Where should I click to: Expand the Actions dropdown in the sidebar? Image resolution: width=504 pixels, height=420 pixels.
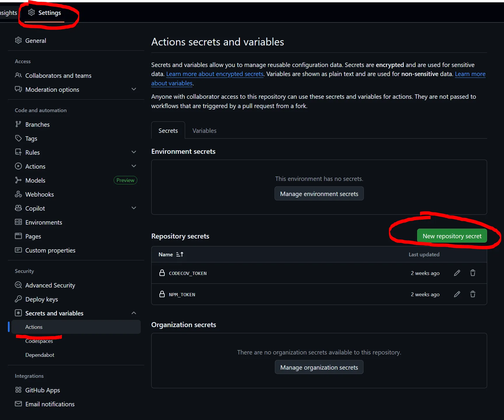(134, 166)
